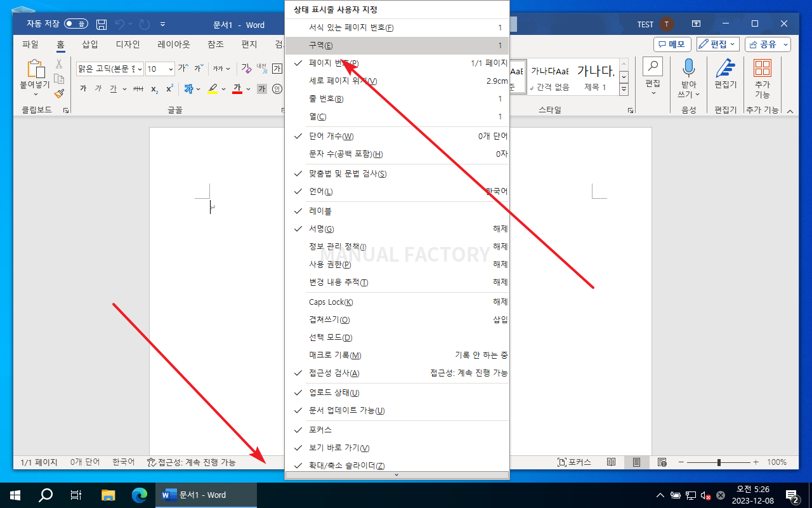The image size is (812, 508).
Task: Uncheck 보기 바로 가기 option
Action: click(397, 448)
